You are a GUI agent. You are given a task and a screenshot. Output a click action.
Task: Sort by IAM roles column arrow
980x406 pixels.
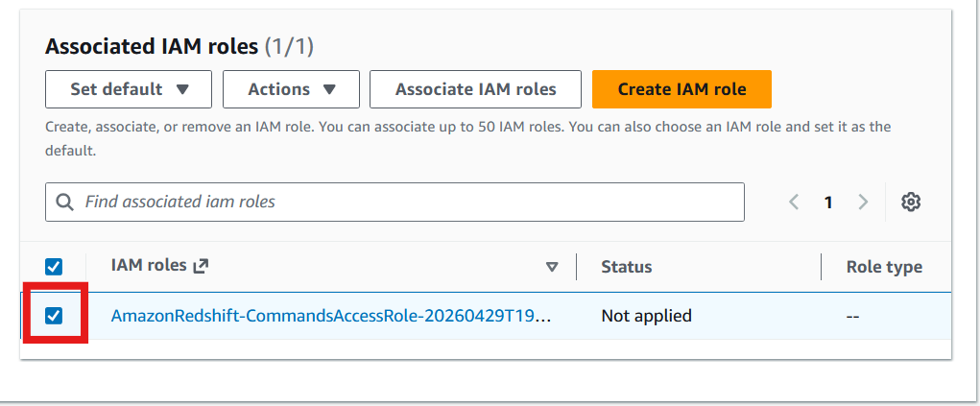[x=551, y=267]
